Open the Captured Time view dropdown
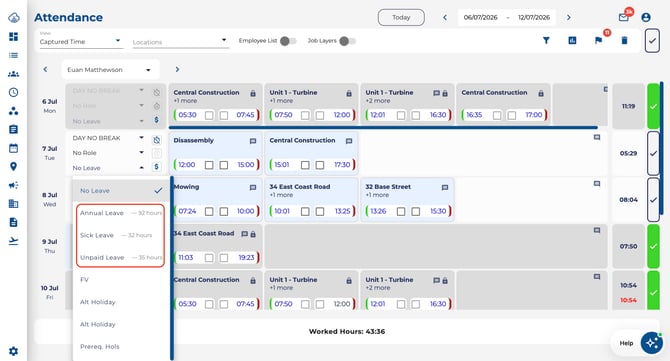The width and height of the screenshot is (670, 361). point(81,41)
